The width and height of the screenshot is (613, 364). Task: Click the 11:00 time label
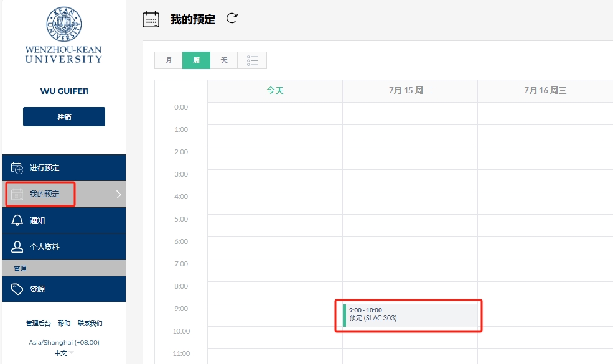pos(181,353)
